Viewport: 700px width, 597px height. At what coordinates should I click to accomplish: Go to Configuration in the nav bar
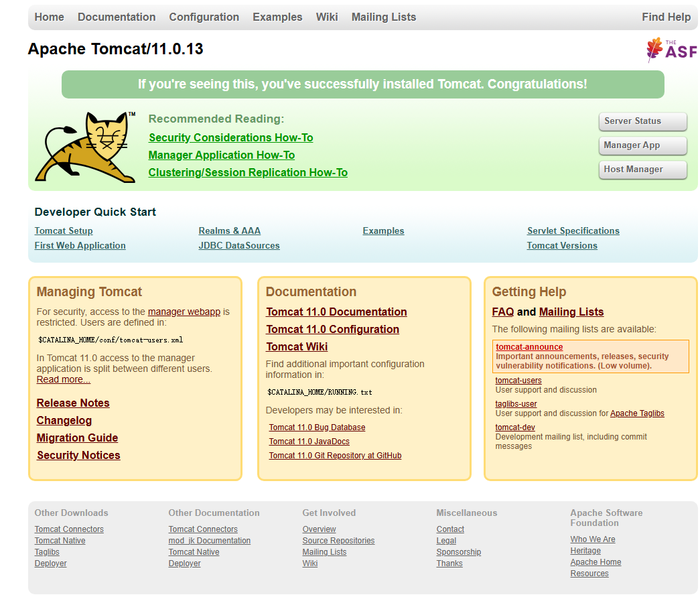tap(204, 17)
